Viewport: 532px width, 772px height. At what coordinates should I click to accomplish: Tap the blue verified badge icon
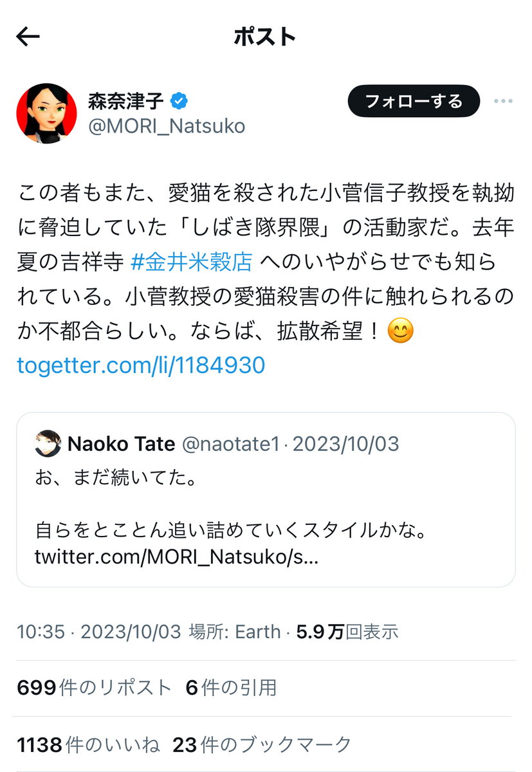coord(179,100)
